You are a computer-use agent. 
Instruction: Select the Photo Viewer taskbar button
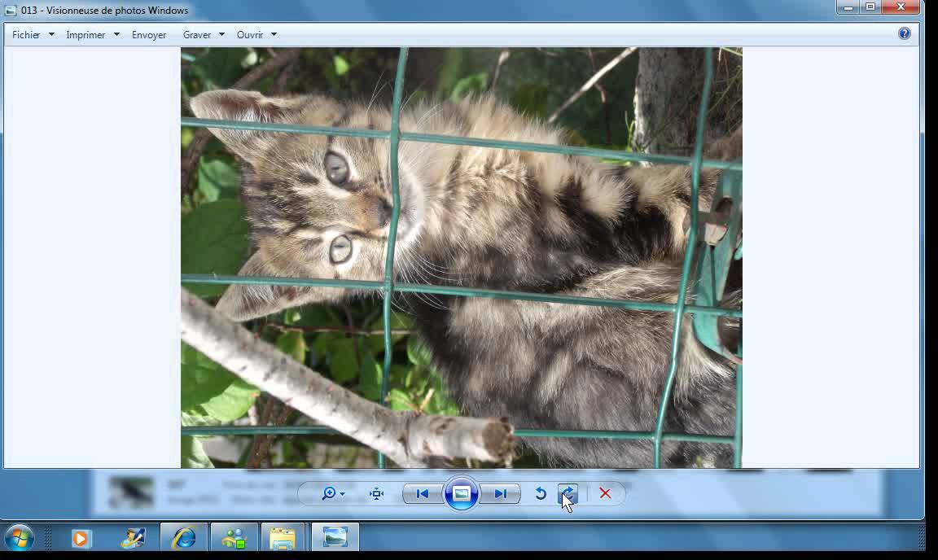coord(335,538)
